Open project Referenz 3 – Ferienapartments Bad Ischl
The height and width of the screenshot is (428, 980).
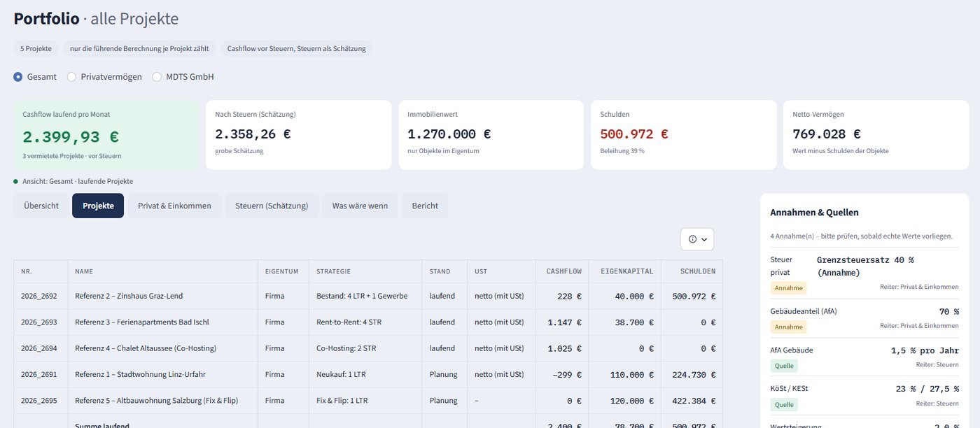(x=142, y=322)
